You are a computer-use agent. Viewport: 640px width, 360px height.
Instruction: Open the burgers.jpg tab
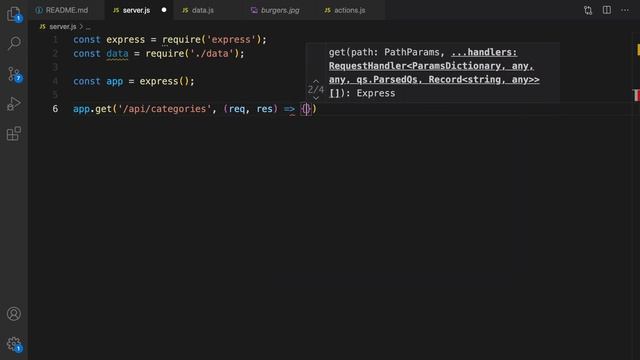coord(280,10)
